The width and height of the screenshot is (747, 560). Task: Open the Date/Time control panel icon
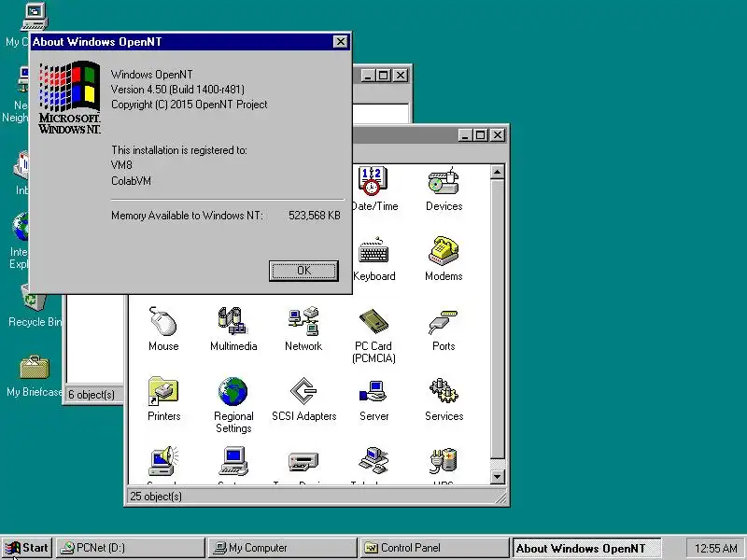pyautogui.click(x=373, y=181)
